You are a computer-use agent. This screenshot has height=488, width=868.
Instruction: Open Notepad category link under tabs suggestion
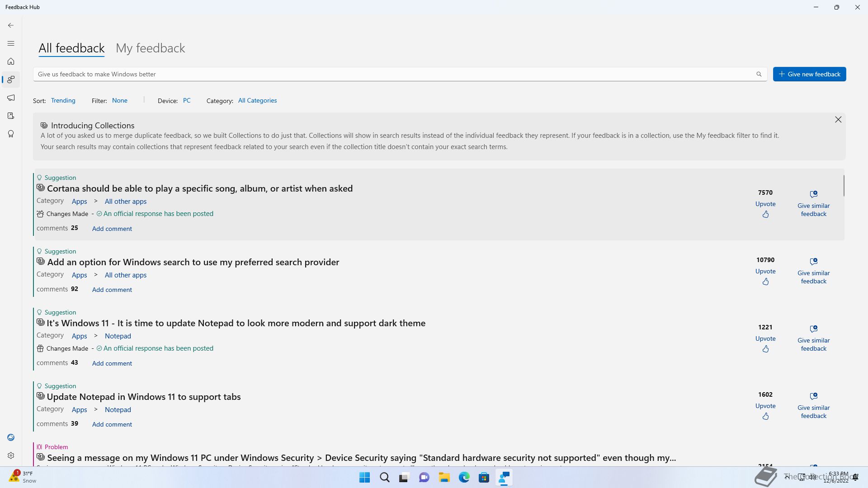(x=118, y=410)
